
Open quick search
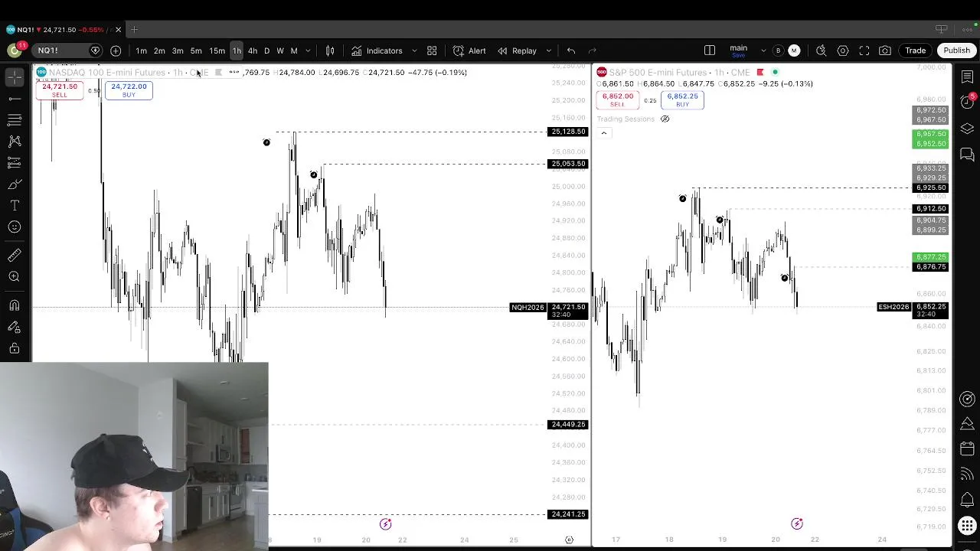tap(821, 51)
